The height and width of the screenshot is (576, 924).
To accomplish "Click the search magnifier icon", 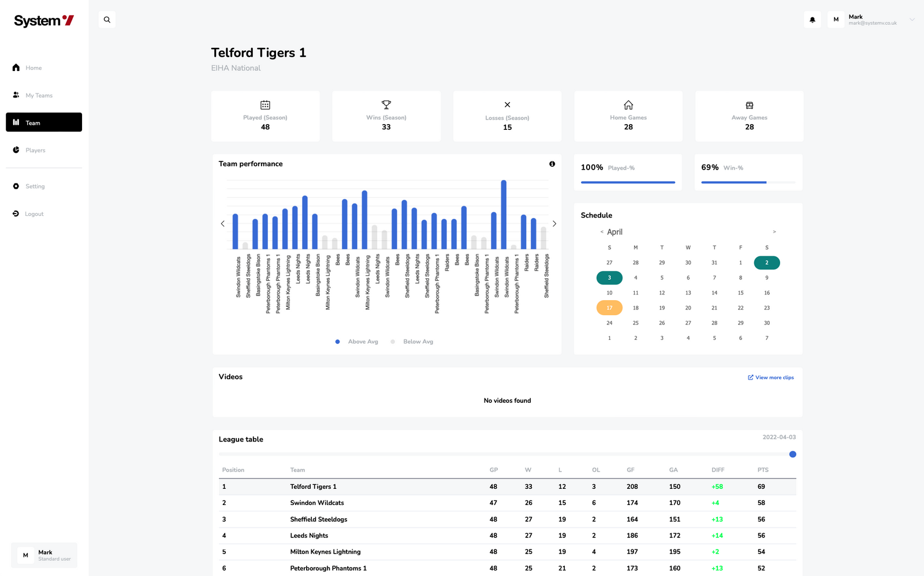I will pos(107,20).
